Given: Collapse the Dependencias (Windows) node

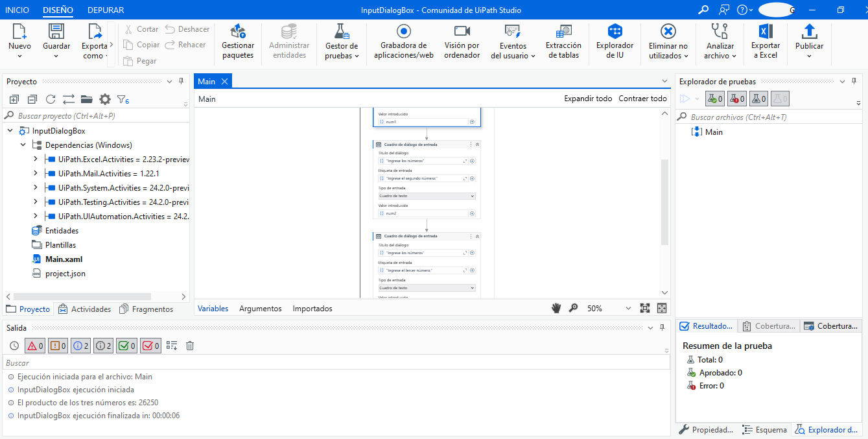Looking at the screenshot, I should pos(23,145).
